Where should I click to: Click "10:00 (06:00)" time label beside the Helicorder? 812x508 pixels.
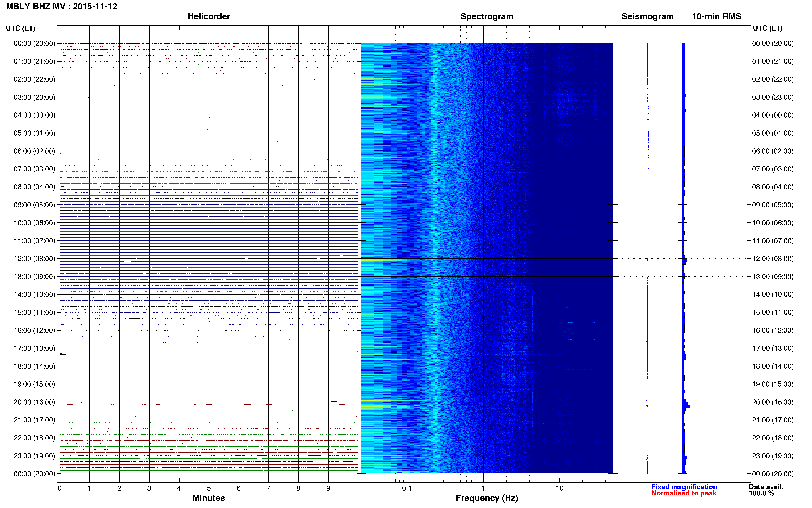34,223
